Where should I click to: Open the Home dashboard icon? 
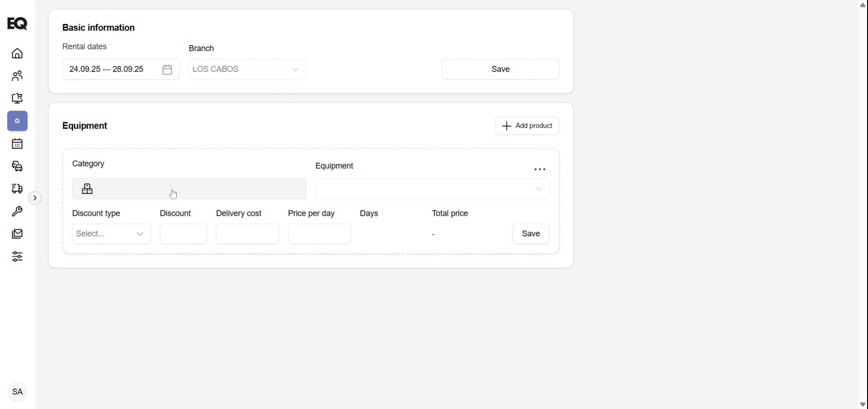coord(17,53)
